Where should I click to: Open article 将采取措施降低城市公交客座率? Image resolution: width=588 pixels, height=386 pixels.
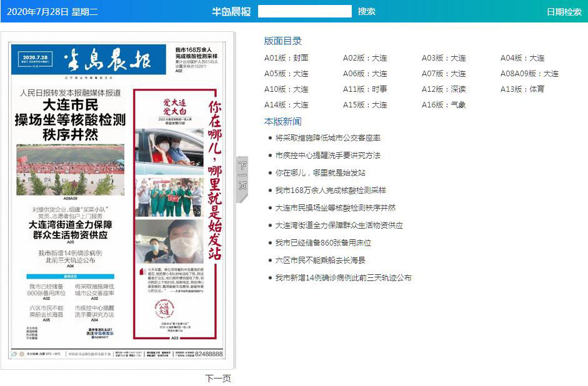point(328,138)
